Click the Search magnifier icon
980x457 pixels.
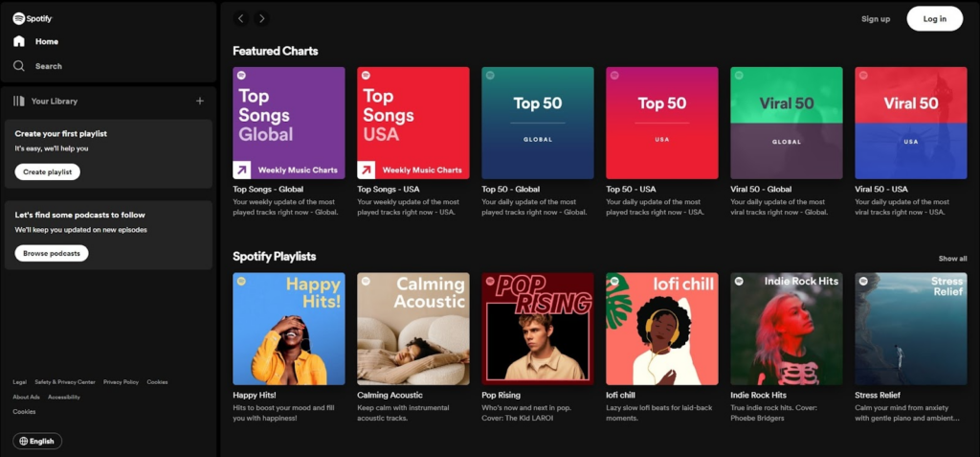tap(19, 66)
